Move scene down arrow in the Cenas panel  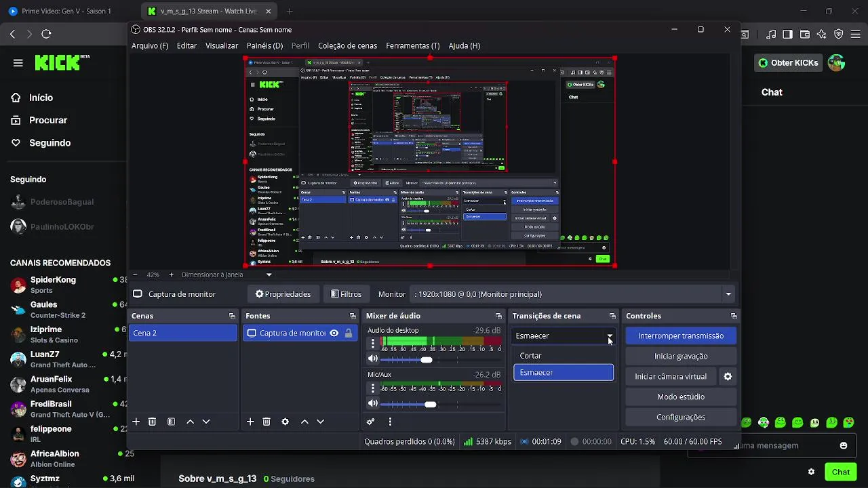(206, 422)
